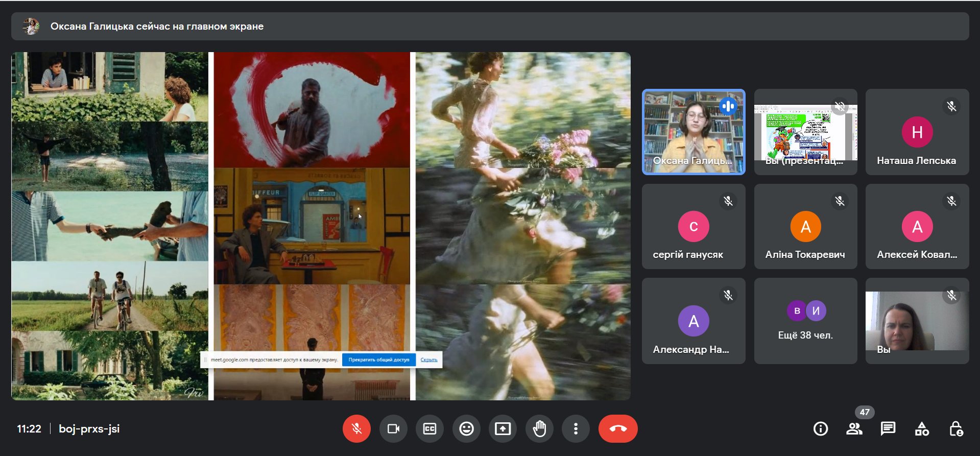Click muted icon on presentation tile
This screenshot has width=980, height=456.
pos(840,106)
